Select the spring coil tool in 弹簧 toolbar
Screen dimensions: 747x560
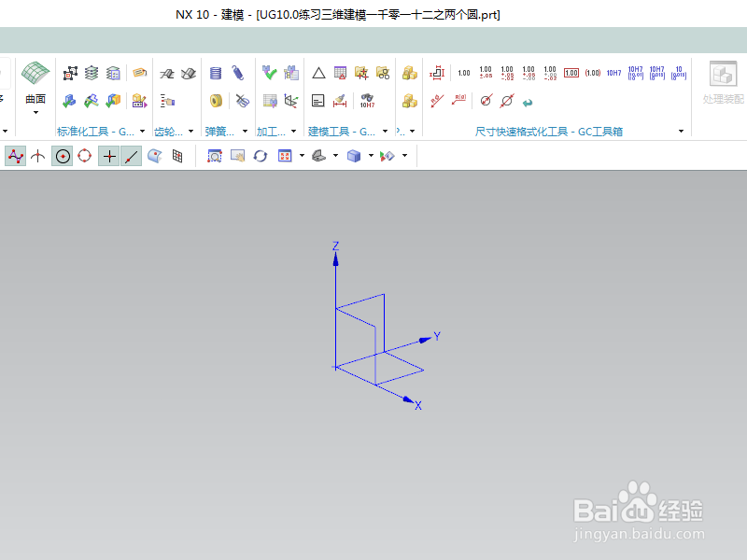[x=215, y=73]
